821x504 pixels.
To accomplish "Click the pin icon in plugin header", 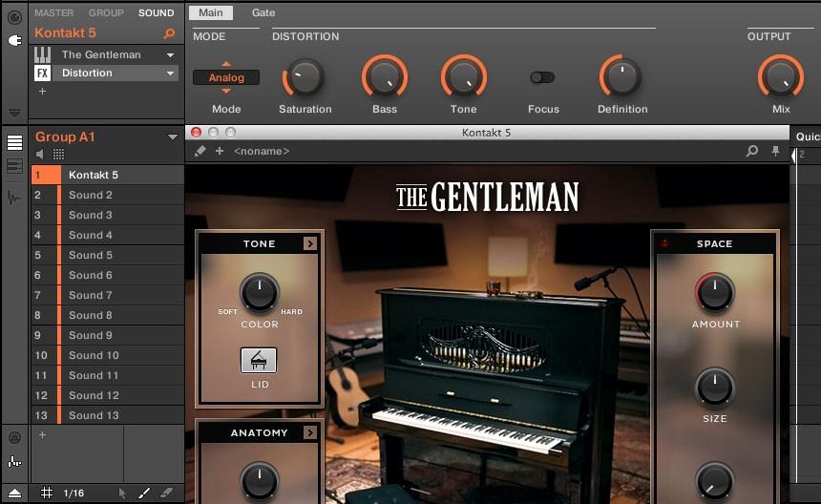I will coord(775,151).
